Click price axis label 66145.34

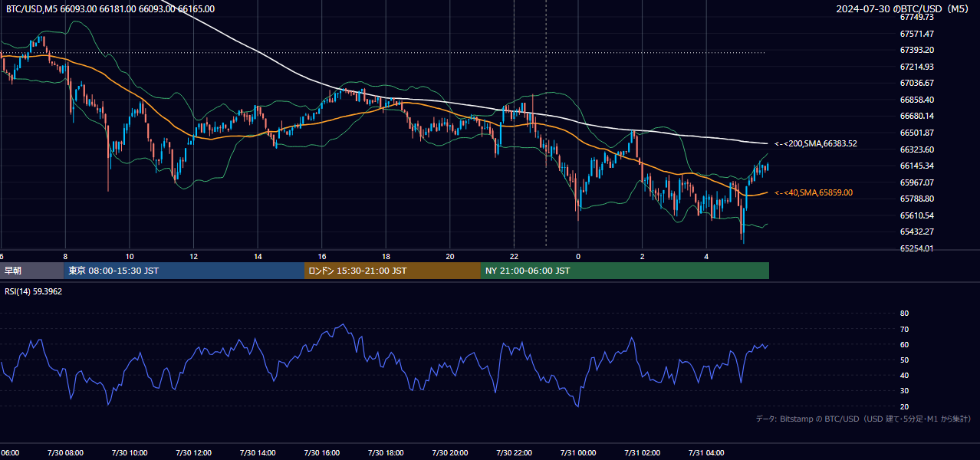pos(917,166)
